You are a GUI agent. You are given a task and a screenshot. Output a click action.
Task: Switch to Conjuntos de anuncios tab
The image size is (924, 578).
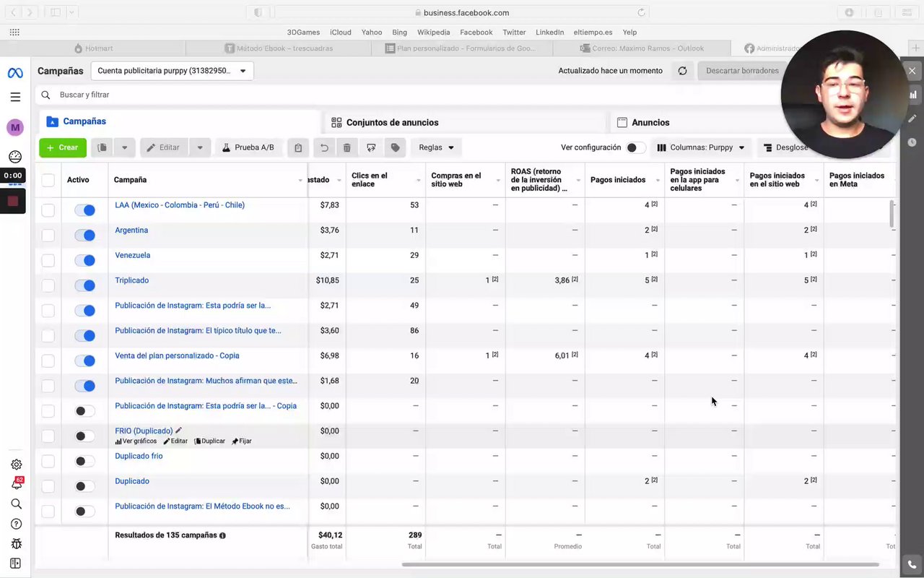(x=466, y=123)
